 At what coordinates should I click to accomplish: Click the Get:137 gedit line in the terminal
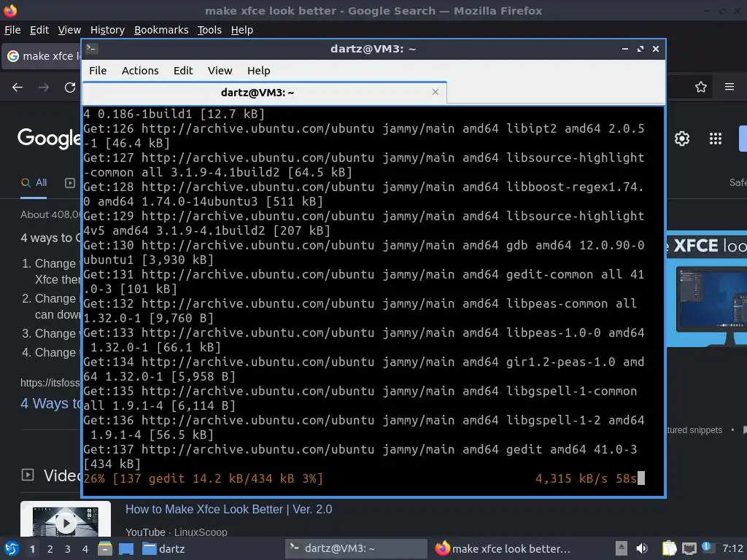coord(360,456)
